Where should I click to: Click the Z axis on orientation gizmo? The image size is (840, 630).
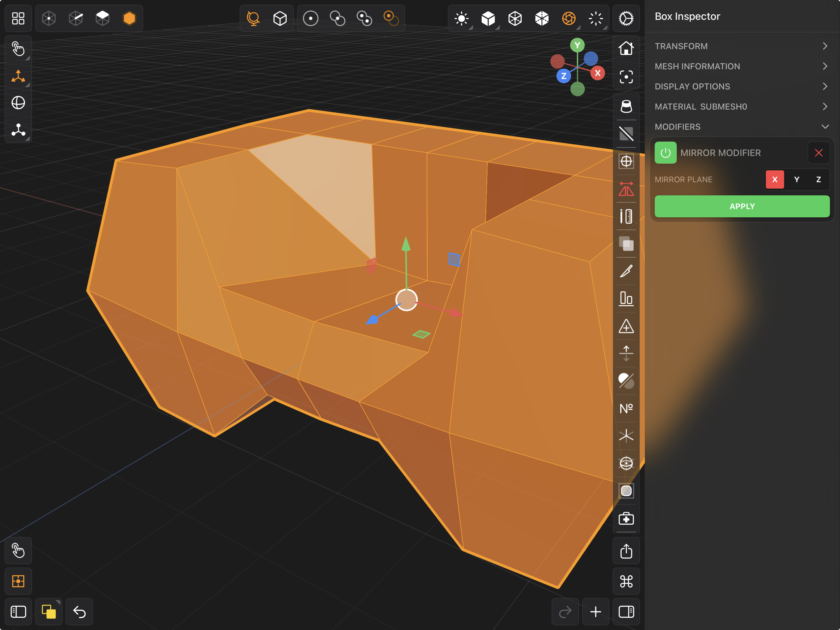tap(563, 76)
